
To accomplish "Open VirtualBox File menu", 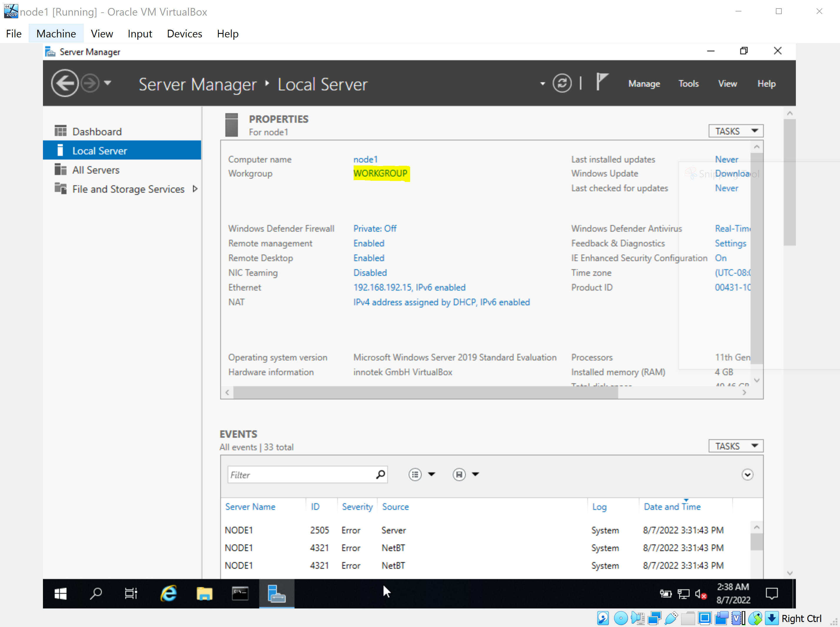I will pos(14,34).
